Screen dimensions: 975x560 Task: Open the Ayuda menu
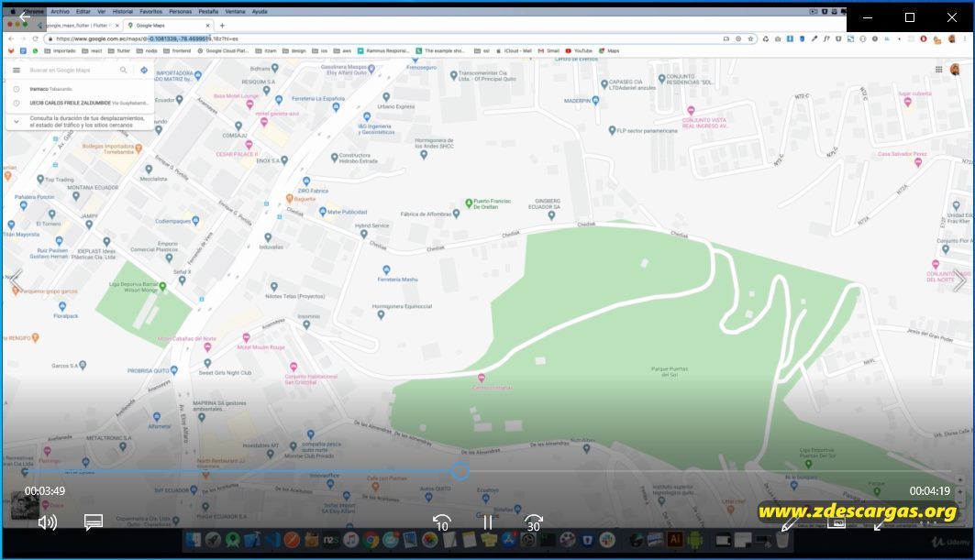click(x=260, y=11)
